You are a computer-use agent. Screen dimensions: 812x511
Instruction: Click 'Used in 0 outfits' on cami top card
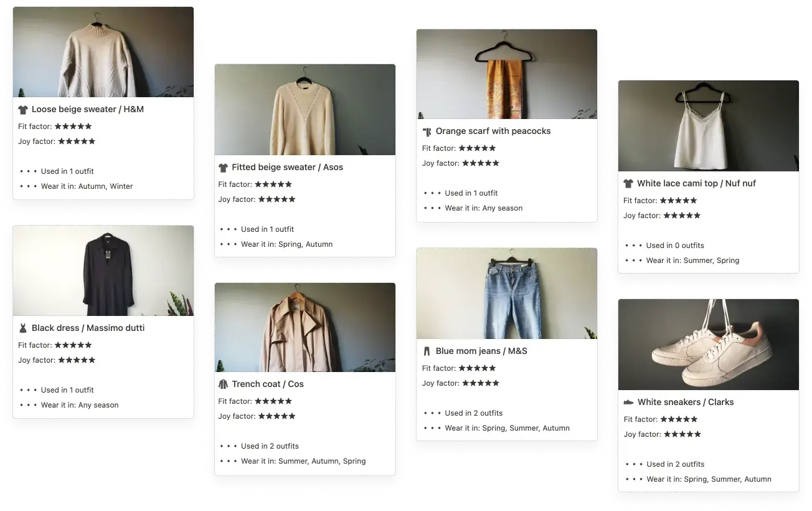point(675,246)
